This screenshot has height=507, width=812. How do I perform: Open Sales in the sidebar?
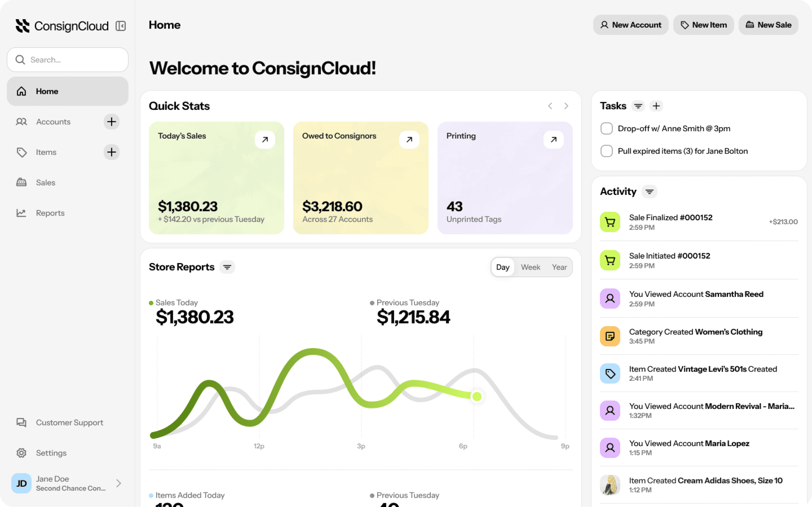pyautogui.click(x=46, y=183)
